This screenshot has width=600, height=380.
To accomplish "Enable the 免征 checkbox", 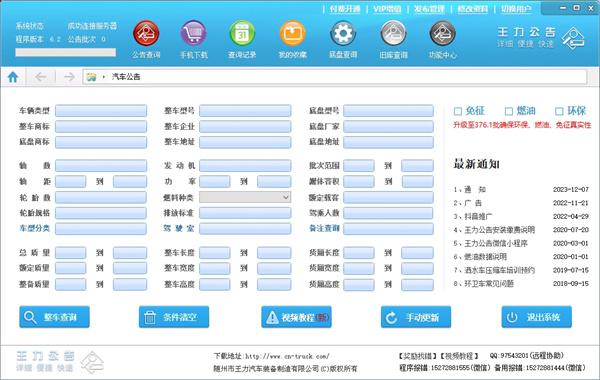I will tap(458, 111).
